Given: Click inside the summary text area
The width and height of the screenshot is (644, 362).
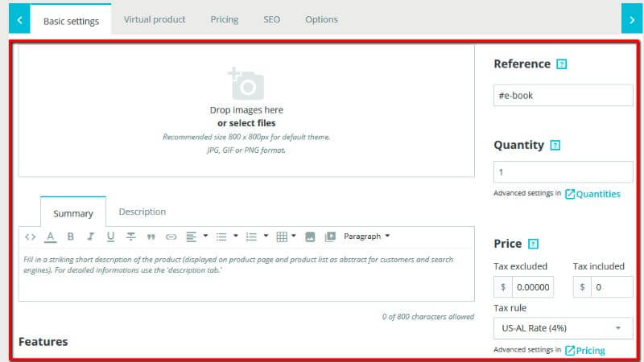Looking at the screenshot, I should [246, 274].
